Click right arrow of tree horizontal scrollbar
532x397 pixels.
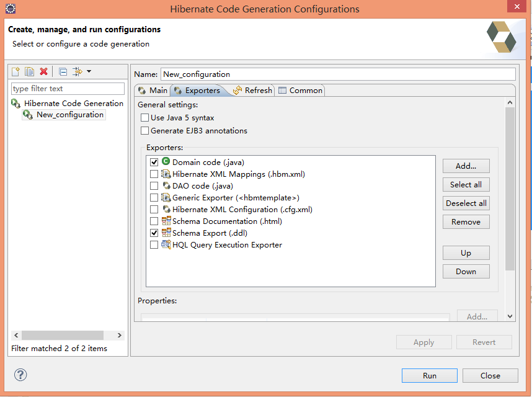click(120, 335)
